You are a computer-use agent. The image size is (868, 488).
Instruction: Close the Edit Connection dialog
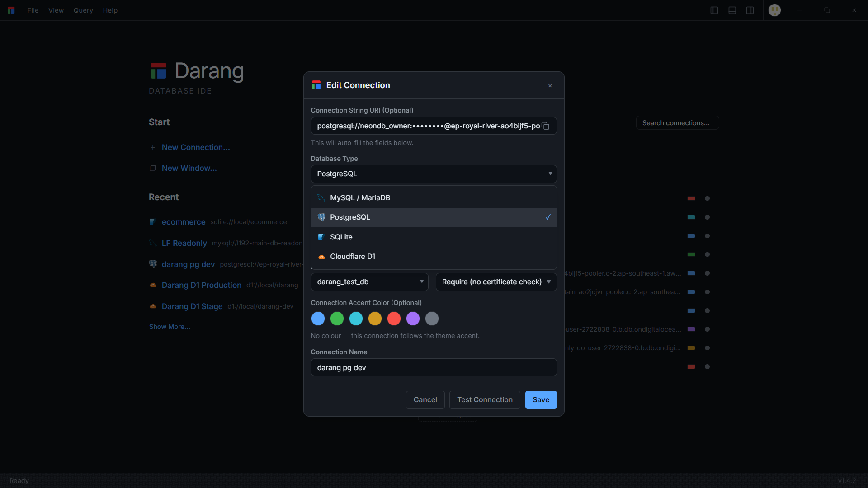550,86
